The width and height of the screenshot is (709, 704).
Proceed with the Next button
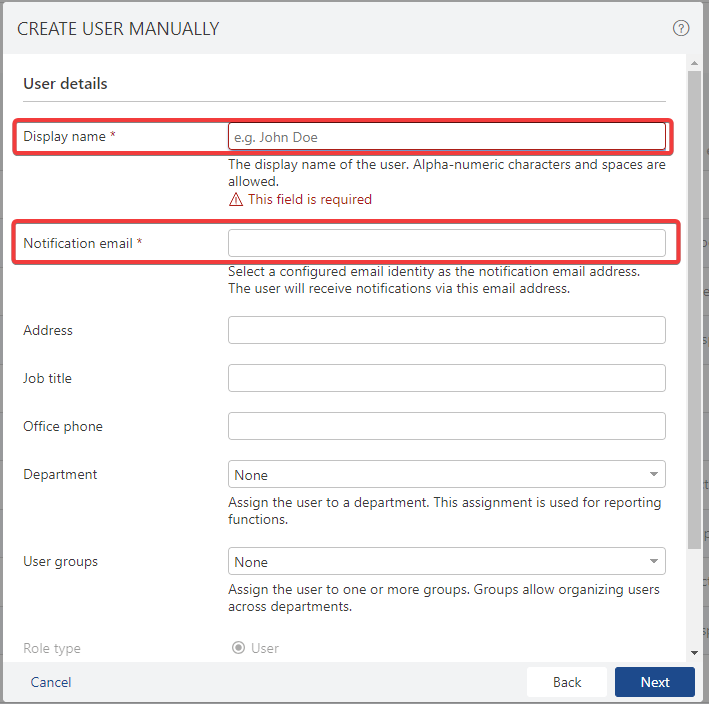(x=654, y=682)
